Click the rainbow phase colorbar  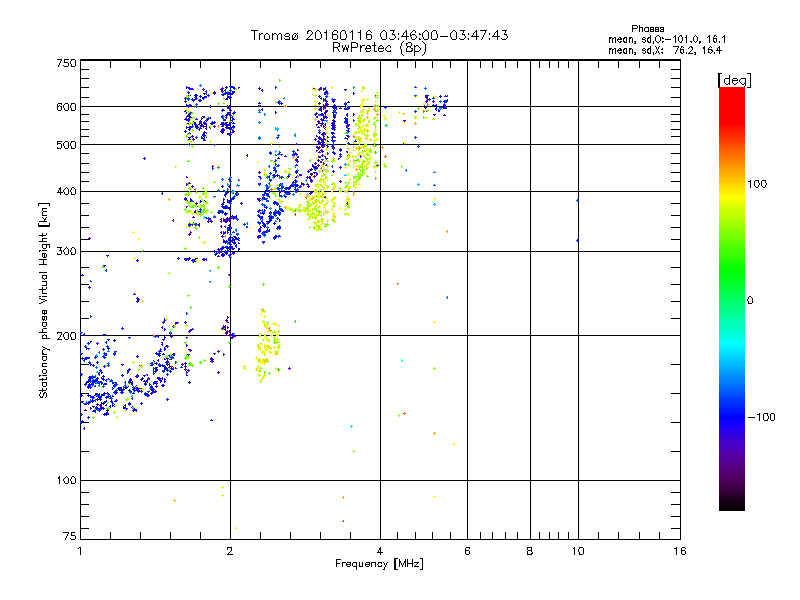coord(732,298)
